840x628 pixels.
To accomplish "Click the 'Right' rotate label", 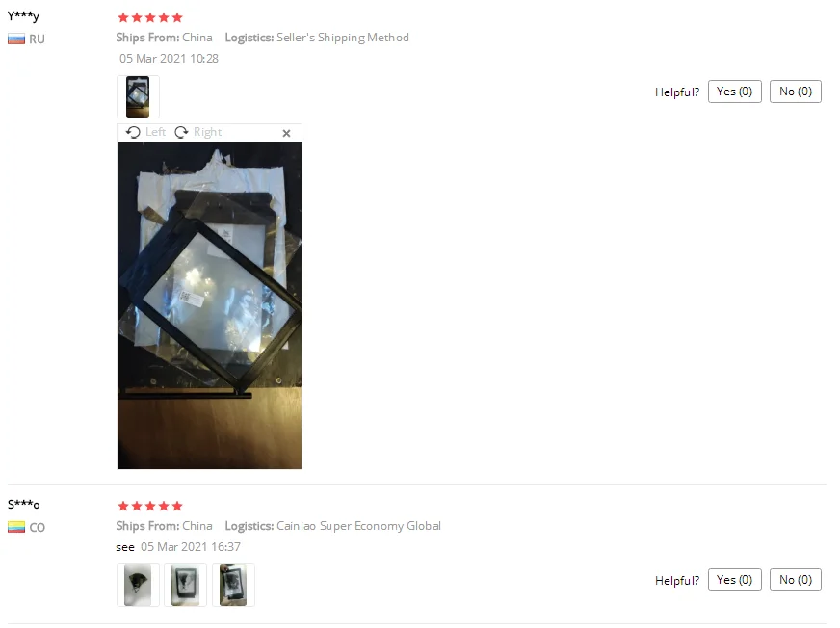I will (207, 132).
